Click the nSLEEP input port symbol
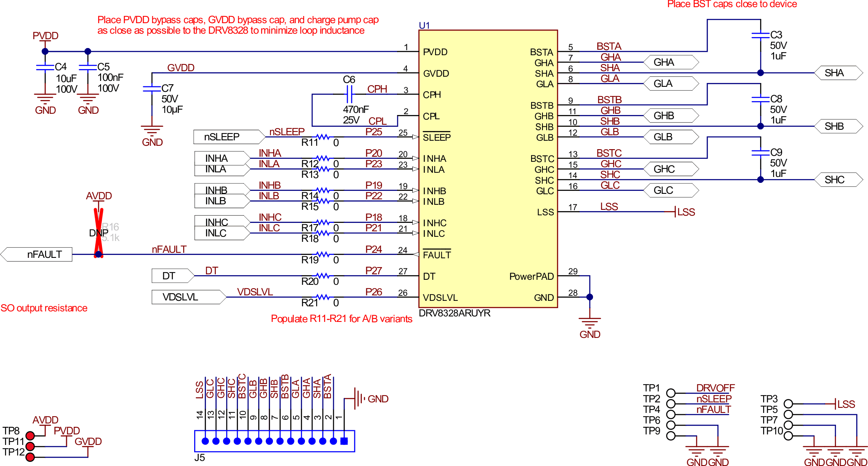Image resolution: width=868 pixels, height=466 pixels. click(x=230, y=137)
